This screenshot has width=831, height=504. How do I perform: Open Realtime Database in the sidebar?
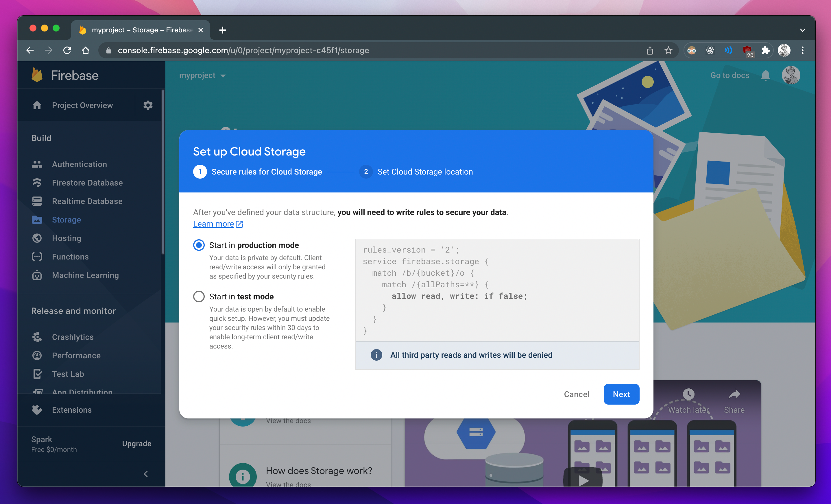(87, 201)
